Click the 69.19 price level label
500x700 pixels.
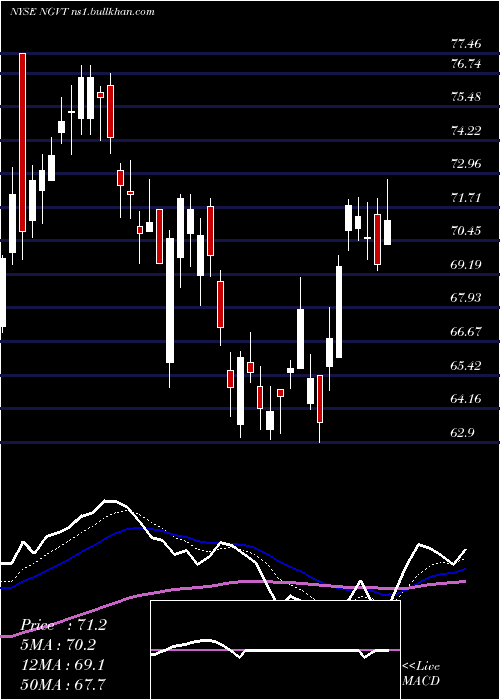click(466, 265)
